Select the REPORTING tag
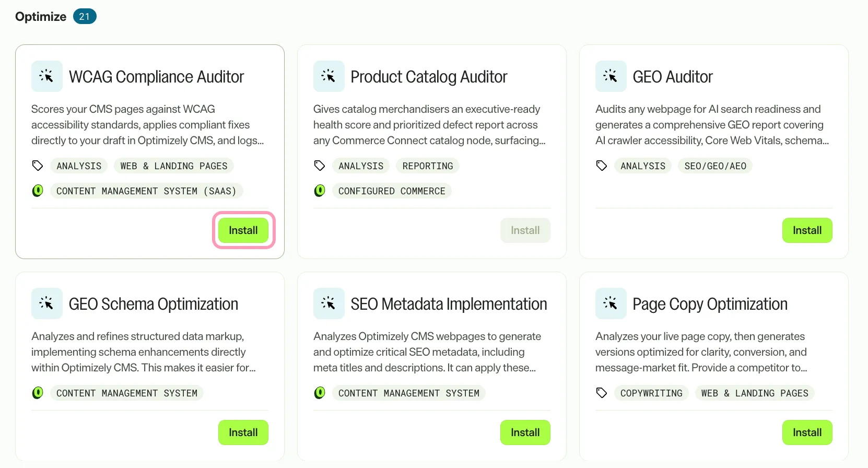The width and height of the screenshot is (868, 468). point(428,166)
